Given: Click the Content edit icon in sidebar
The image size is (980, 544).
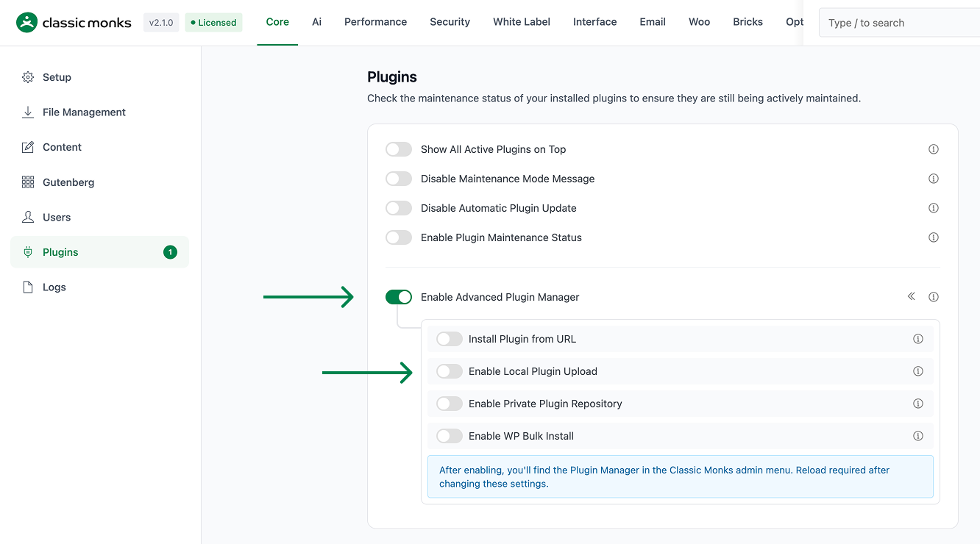Looking at the screenshot, I should tap(28, 147).
